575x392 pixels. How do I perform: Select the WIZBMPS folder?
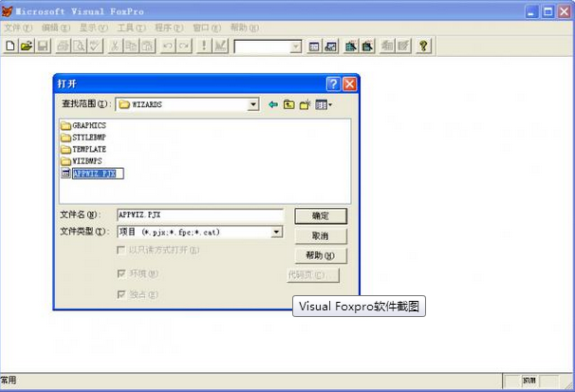(x=82, y=161)
